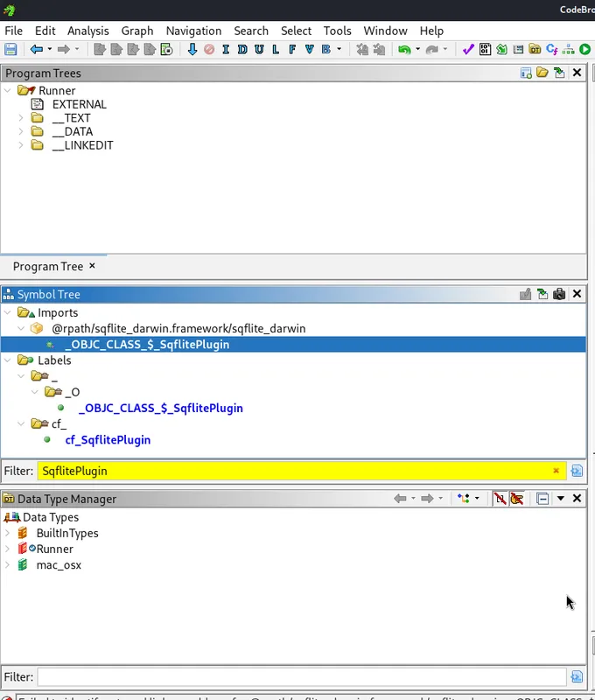595x700 pixels.
Task: Switch to the Program Tree tab
Action: (x=48, y=267)
